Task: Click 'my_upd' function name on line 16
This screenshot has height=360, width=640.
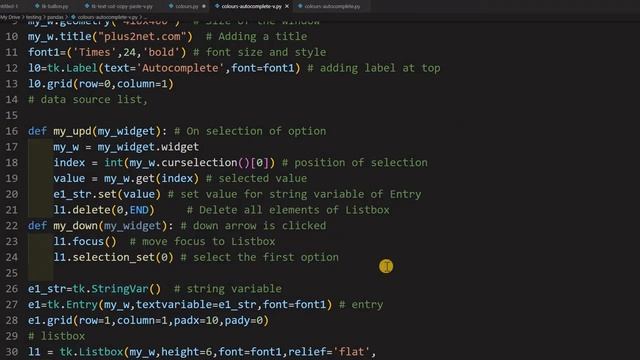Action: [x=72, y=131]
